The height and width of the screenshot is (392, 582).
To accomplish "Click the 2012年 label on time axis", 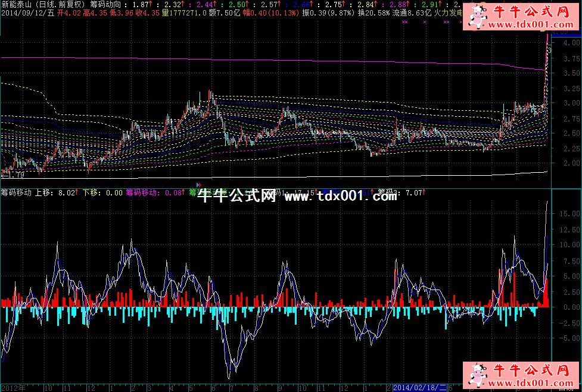I will (x=13, y=387).
